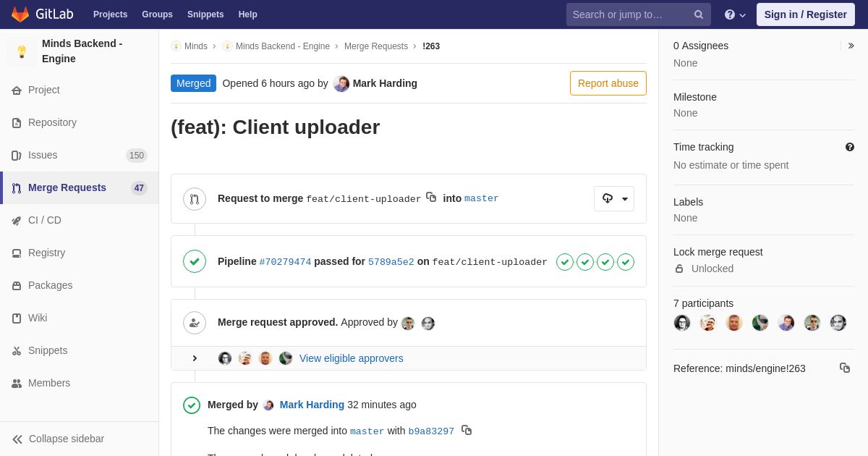
Task: Click View eligible approvers link
Action: click(352, 358)
